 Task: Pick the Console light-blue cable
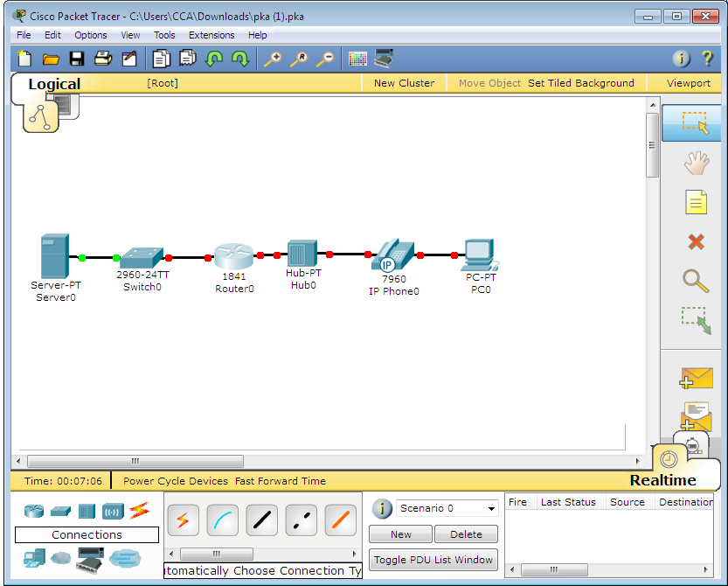222,520
